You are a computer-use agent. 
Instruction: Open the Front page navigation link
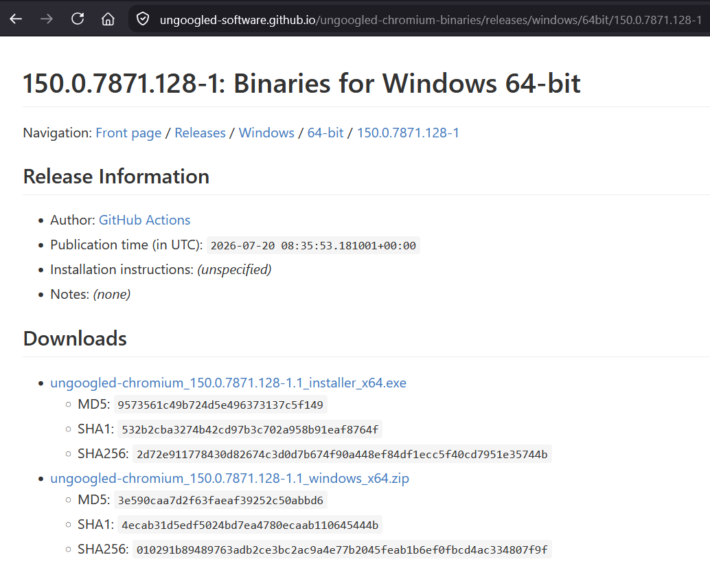coord(128,133)
